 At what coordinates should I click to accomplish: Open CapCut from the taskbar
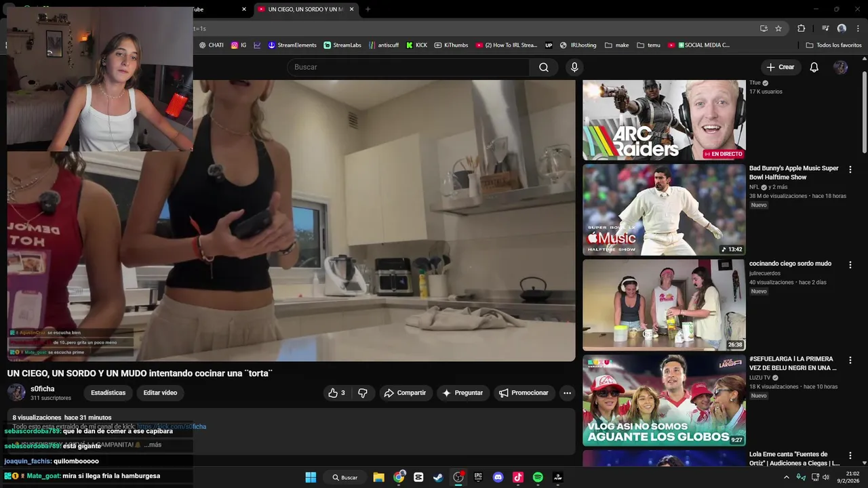[x=418, y=477]
